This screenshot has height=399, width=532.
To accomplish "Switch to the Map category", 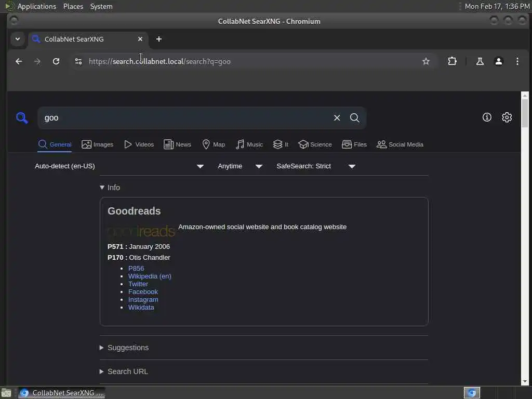I will coord(214,144).
